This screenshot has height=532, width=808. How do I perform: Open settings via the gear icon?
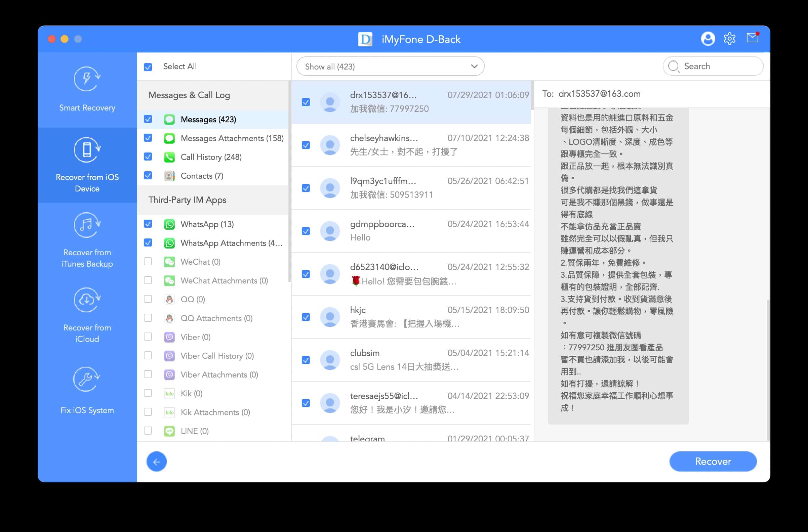tap(729, 39)
